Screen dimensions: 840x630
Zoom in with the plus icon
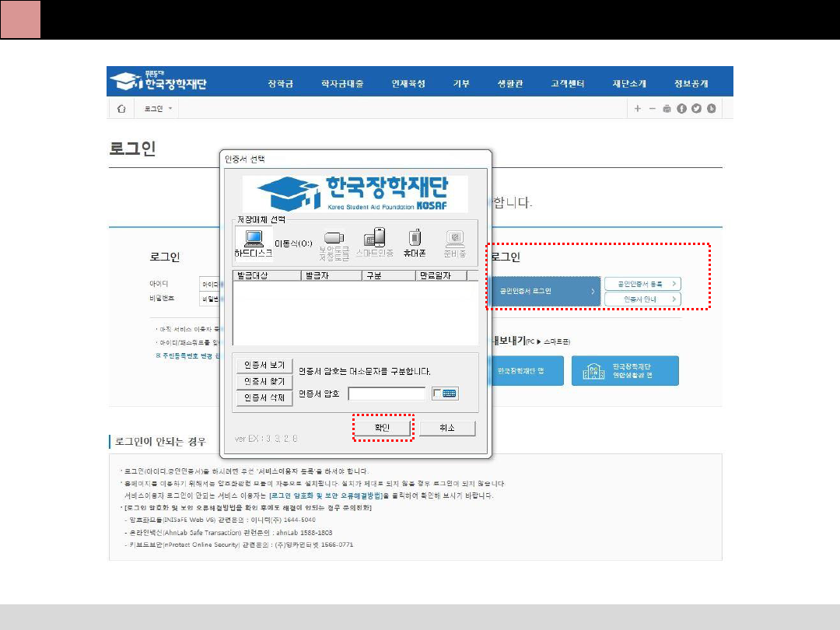638,109
